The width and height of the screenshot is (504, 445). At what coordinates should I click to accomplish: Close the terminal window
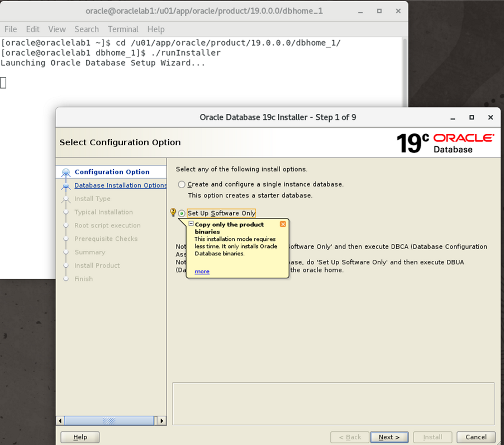click(398, 11)
